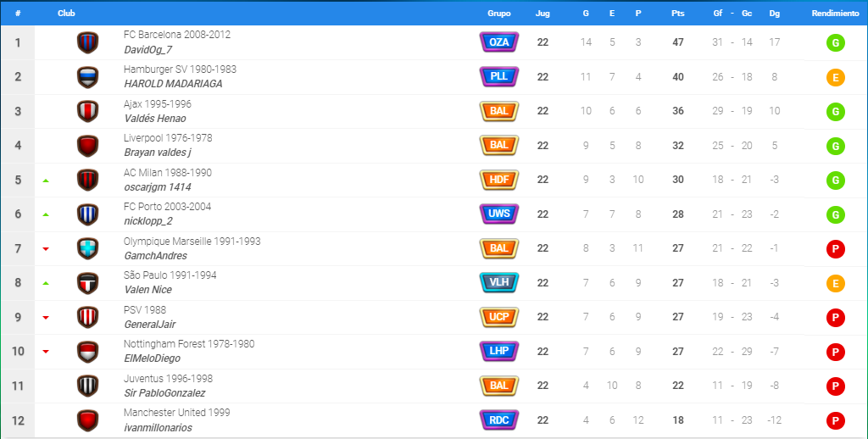Select the Hamburger SV blue-white crest
Screen dimensions: 868x439
(x=87, y=77)
